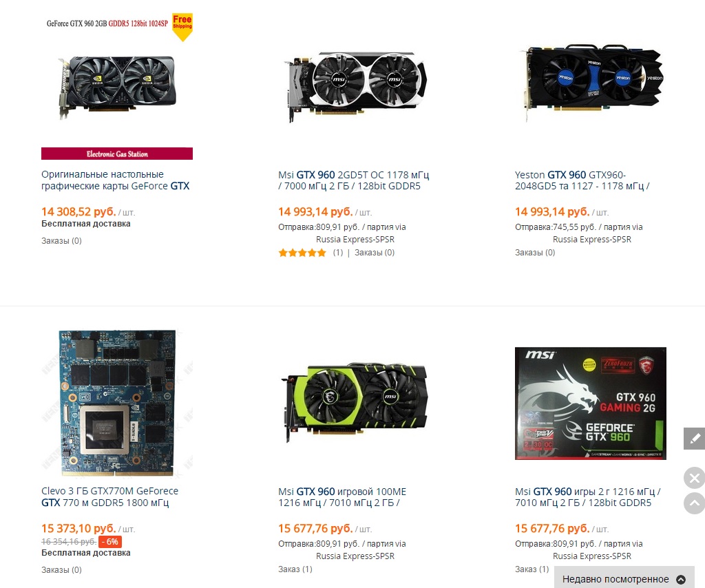Click the green MSI 100ME graphics card image
The image size is (705, 588).
point(355,402)
